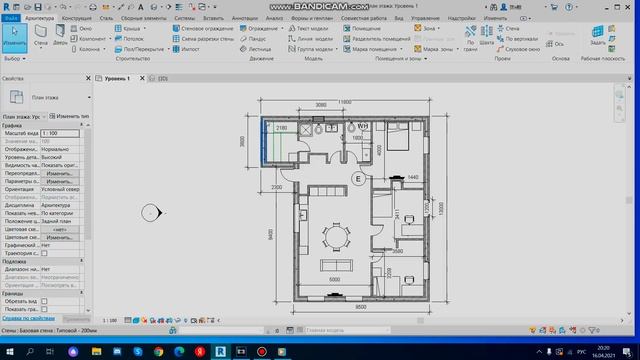Toggle the Показать границы checkbox

(x=44, y=309)
